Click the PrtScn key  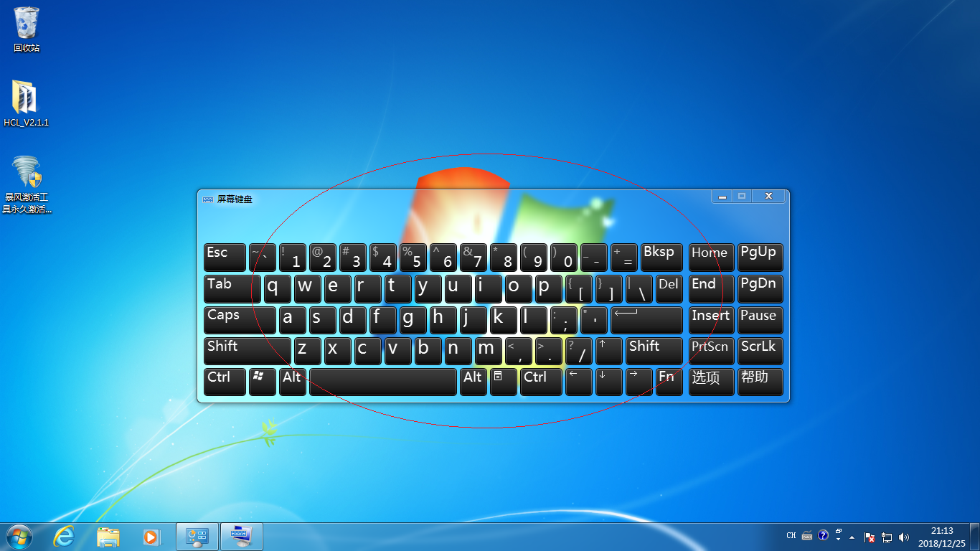pos(711,352)
